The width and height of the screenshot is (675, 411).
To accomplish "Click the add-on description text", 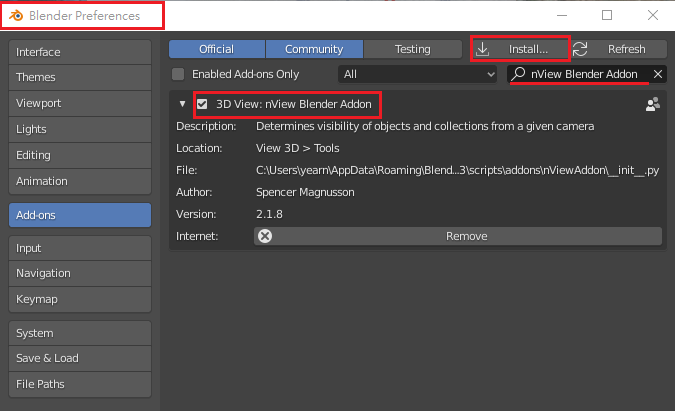I will point(425,127).
